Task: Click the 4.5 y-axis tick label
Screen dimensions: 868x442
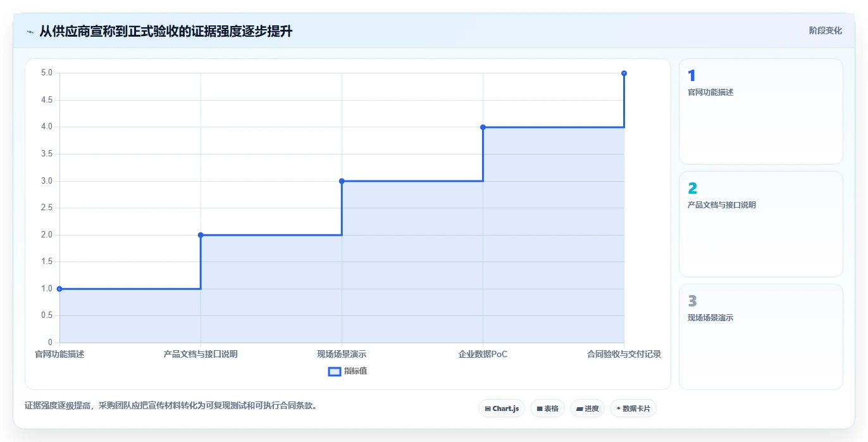Action: (47, 100)
